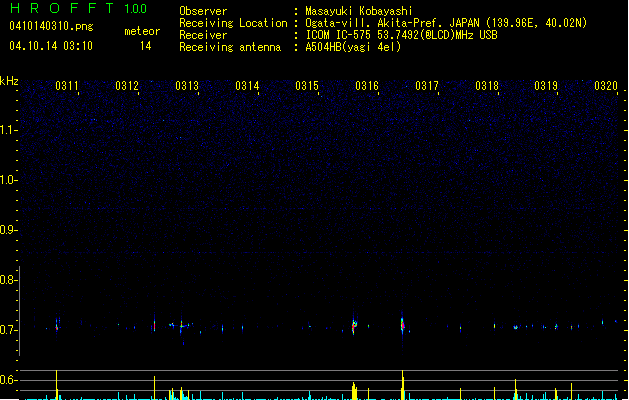
Task: Click the Receiving Location value with coordinates
Action: click(446, 23)
